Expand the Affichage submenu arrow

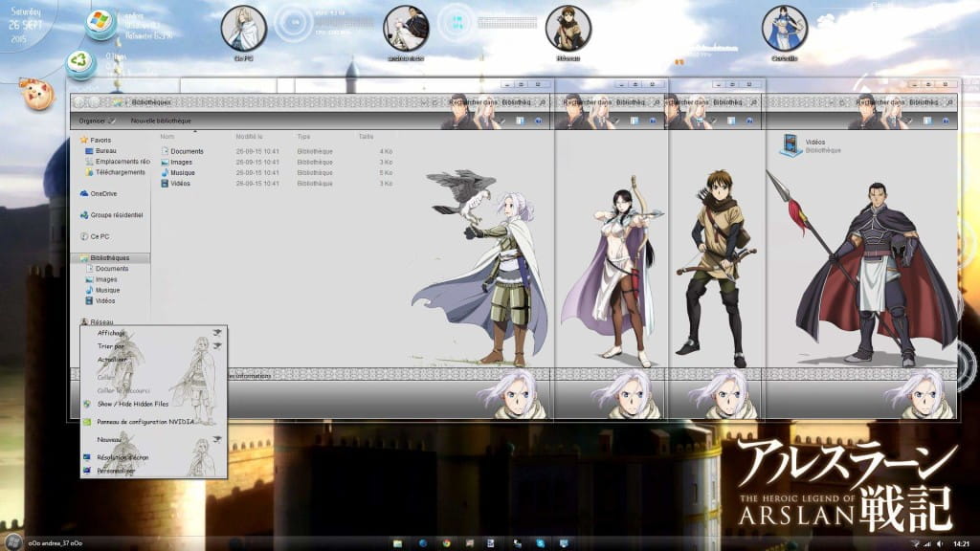216,333
